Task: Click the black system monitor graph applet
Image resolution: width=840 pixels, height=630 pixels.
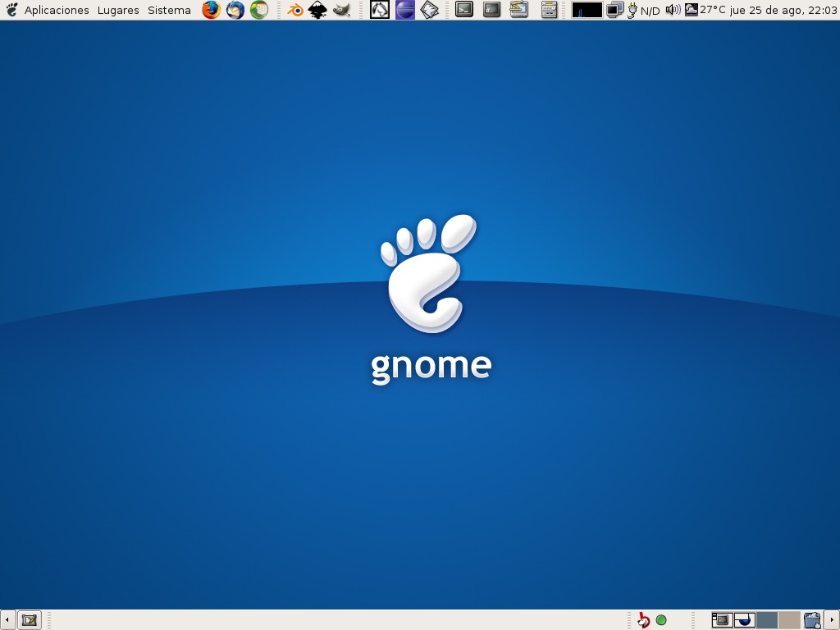Action: [587, 10]
